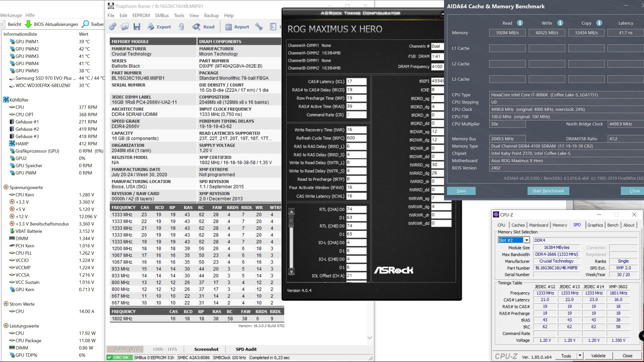Open a dump file via the folder icon
This screenshot has width=644, height=362.
click(125, 27)
